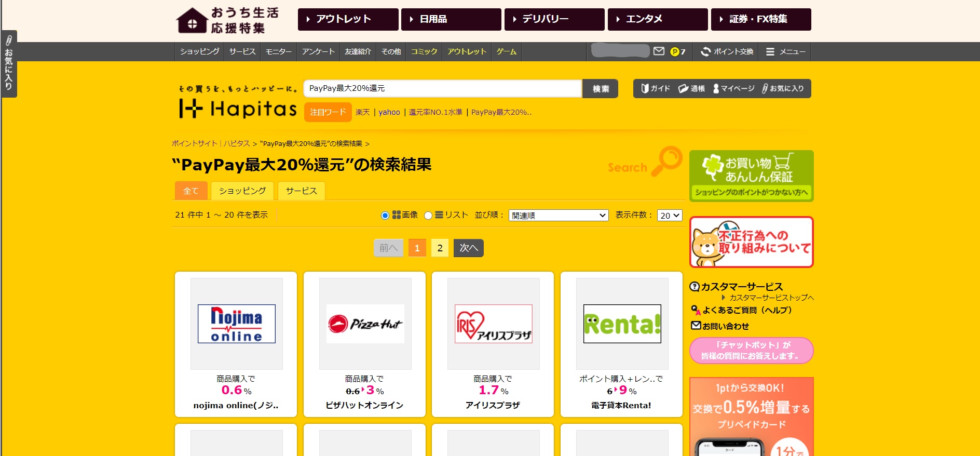Open the ショッピング nav menu
980x456 pixels.
click(200, 51)
